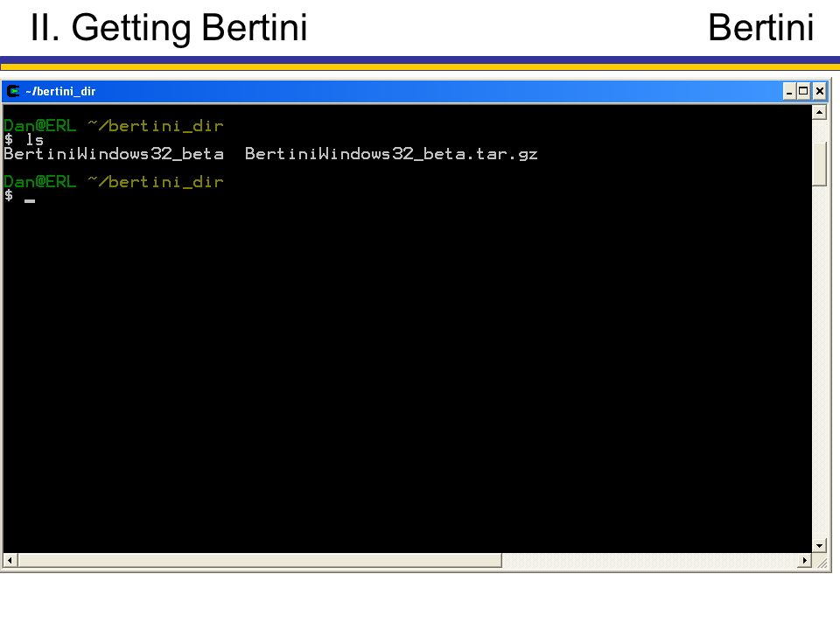Viewport: 840px width, 630px height.
Task: Click the 'II. Getting Bertini' slide heading
Action: point(169,28)
